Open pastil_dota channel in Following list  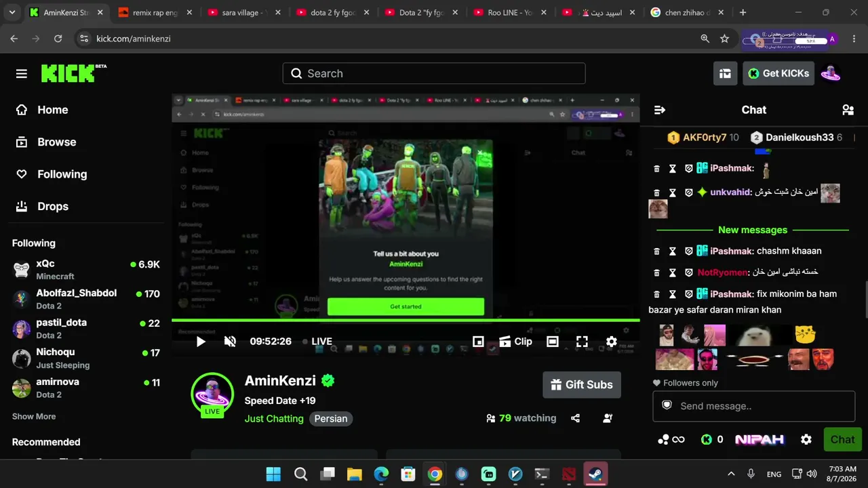point(86,328)
